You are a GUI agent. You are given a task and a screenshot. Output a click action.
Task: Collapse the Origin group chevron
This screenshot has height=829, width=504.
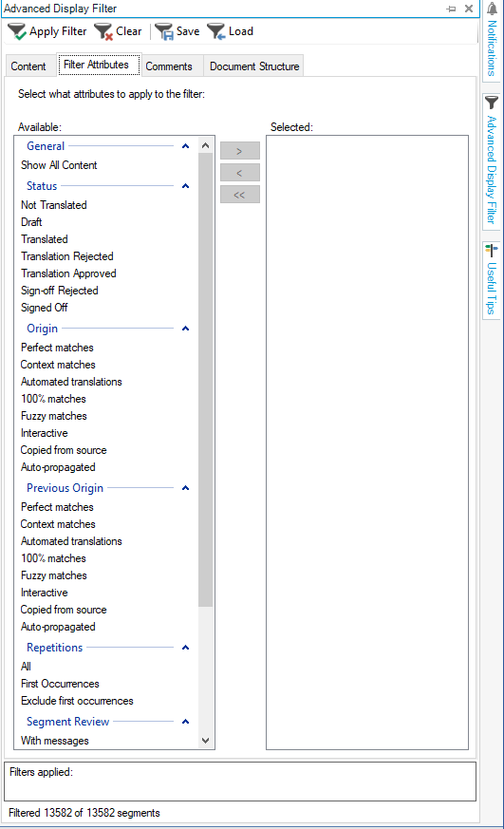[185, 329]
